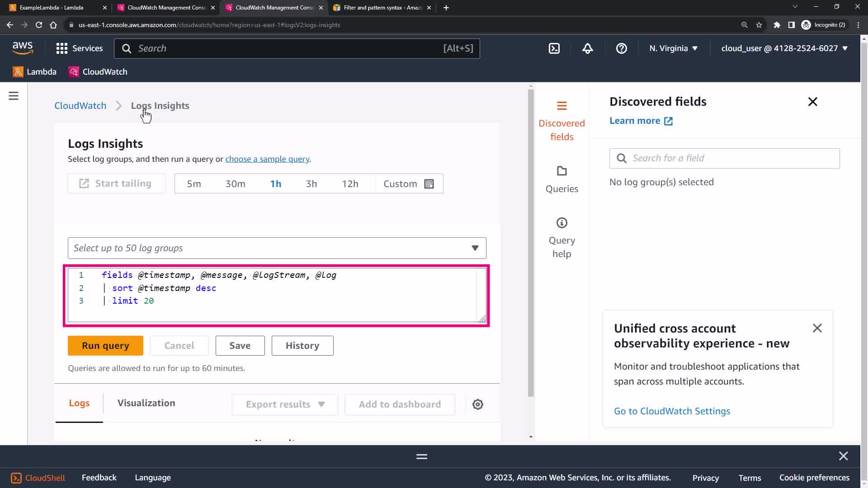
Task: Select the 3h time range
Action: pyautogui.click(x=311, y=184)
